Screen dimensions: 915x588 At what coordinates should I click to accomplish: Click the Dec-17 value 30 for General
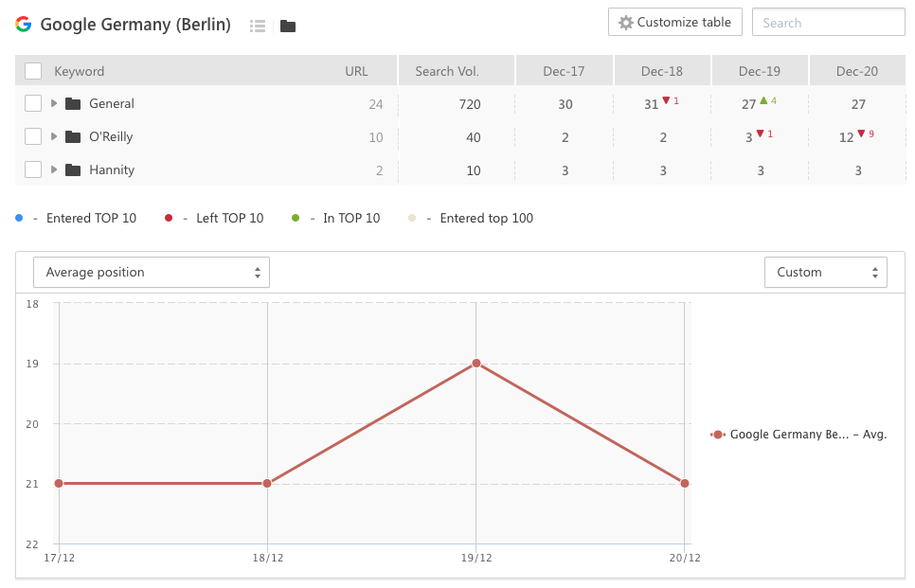coord(565,104)
